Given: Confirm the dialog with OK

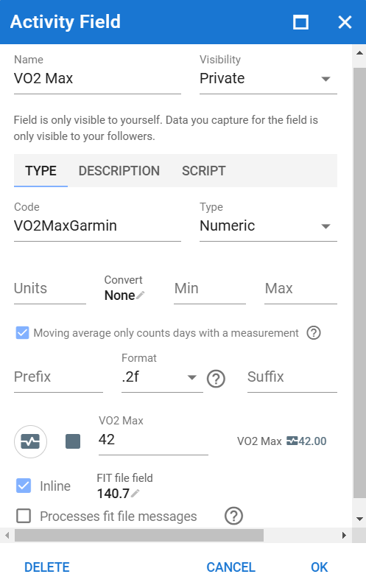Looking at the screenshot, I should [x=319, y=567].
